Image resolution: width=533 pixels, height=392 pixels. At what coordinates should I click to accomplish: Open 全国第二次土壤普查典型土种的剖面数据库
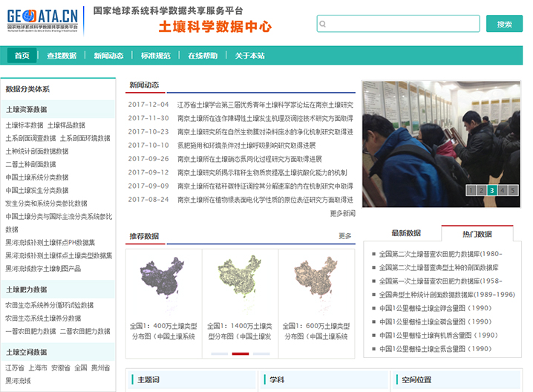(439, 267)
